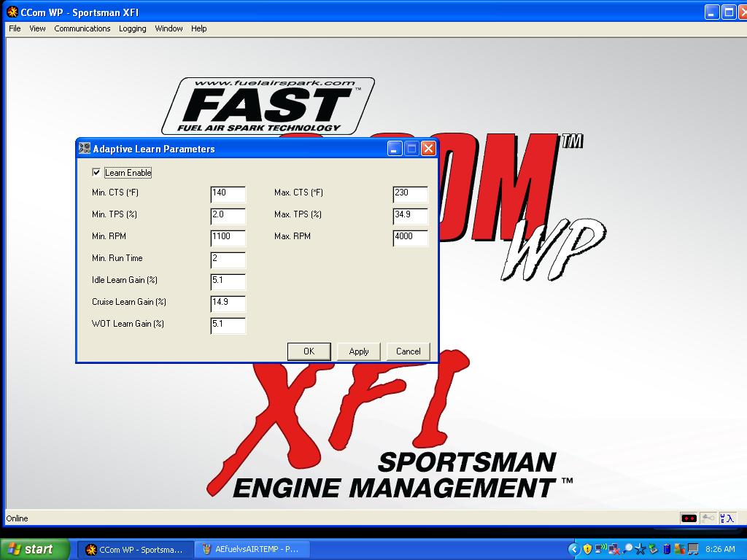
Task: Minimize the CCom WP main window
Action: 712,12
